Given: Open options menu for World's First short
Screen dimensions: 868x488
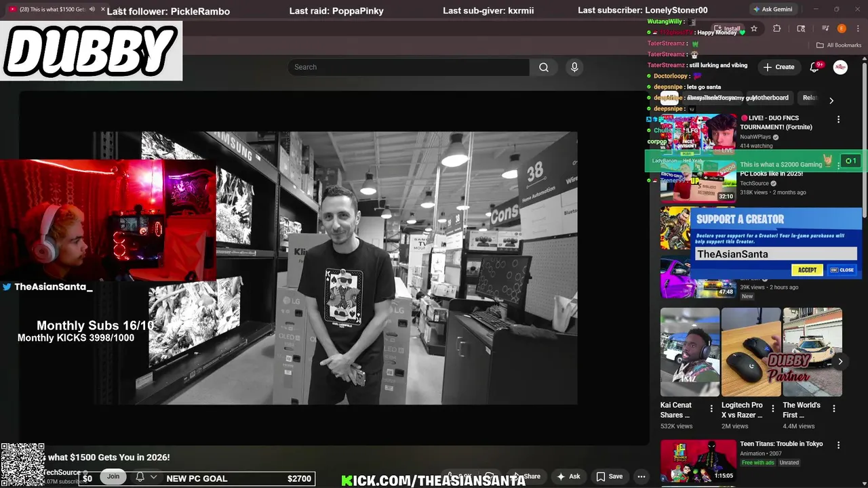Looking at the screenshot, I should coord(833,408).
